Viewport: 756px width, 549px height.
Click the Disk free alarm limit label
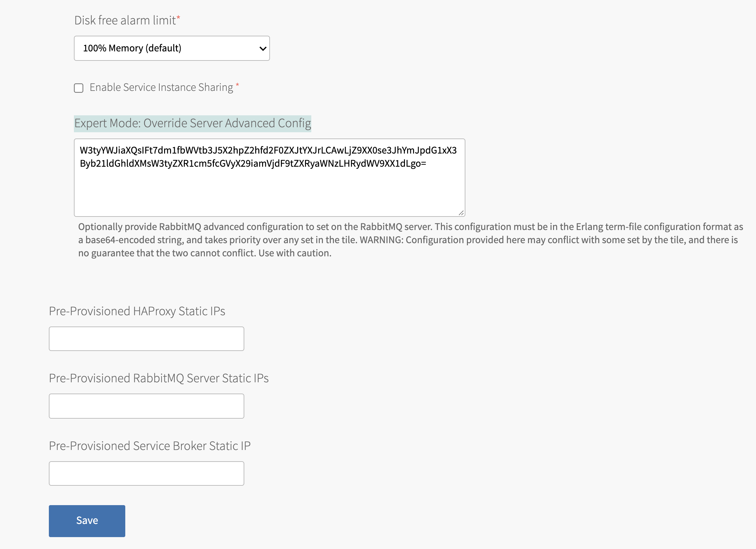click(x=125, y=20)
